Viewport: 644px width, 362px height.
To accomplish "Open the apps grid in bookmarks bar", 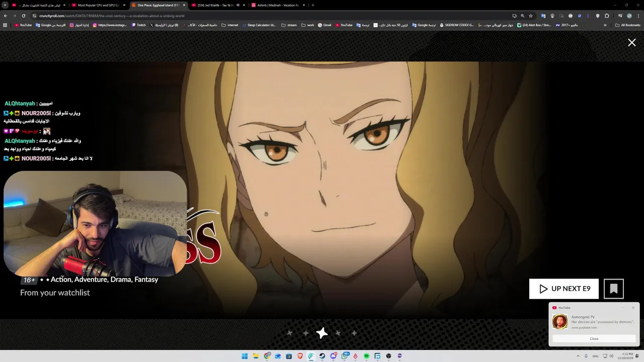I will 5,25.
